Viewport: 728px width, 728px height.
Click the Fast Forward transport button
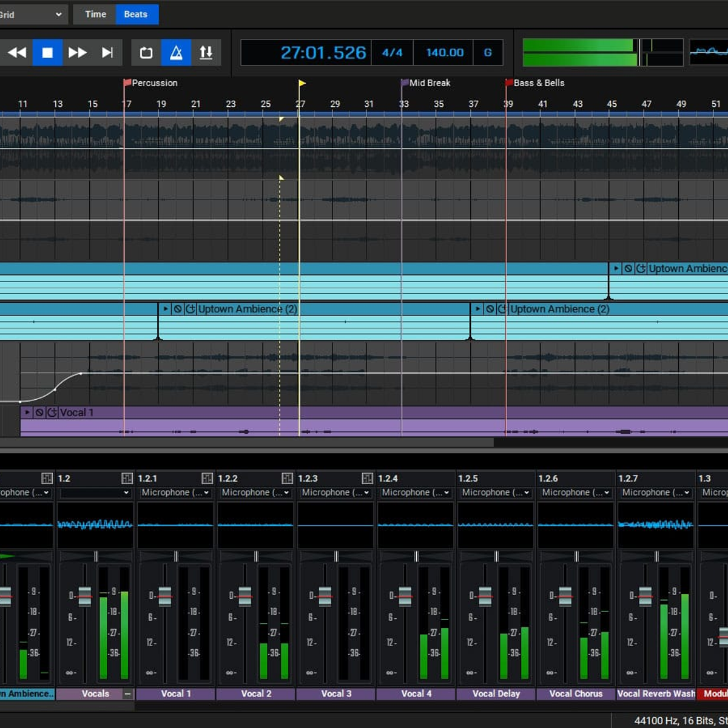coord(77,53)
